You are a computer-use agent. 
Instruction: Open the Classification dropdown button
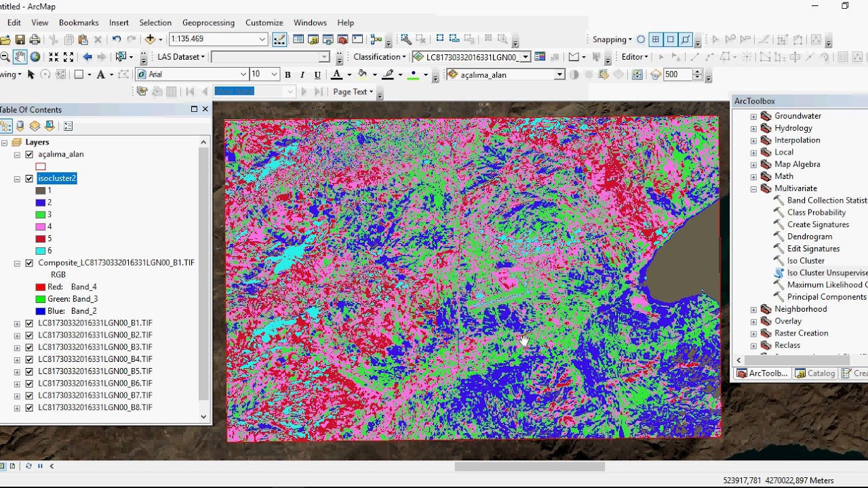click(x=380, y=57)
